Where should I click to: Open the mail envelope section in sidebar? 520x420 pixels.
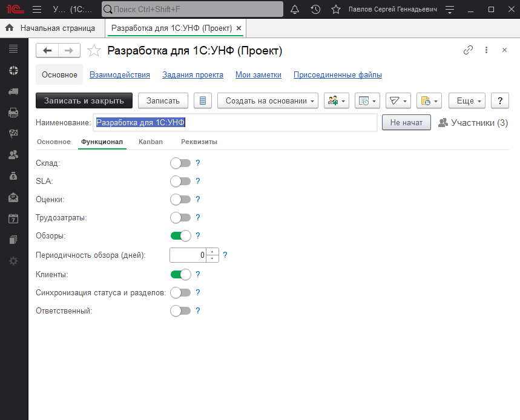(13, 197)
